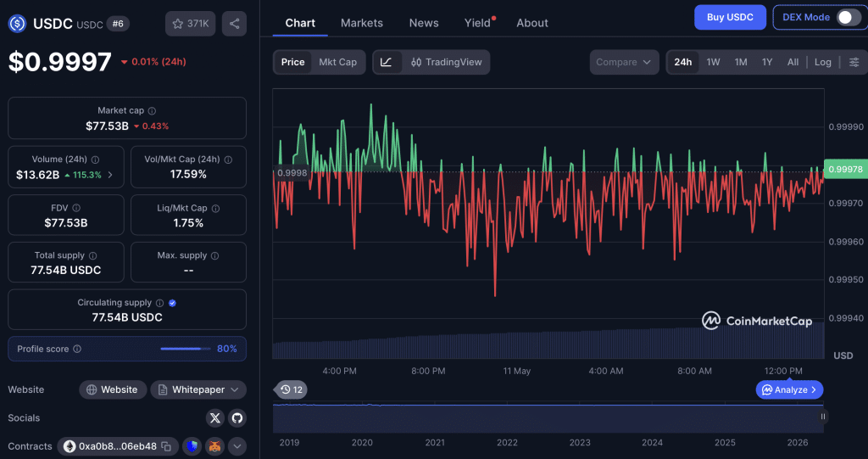The width and height of the screenshot is (868, 459).
Task: Expand more contracts chevron
Action: [x=237, y=446]
